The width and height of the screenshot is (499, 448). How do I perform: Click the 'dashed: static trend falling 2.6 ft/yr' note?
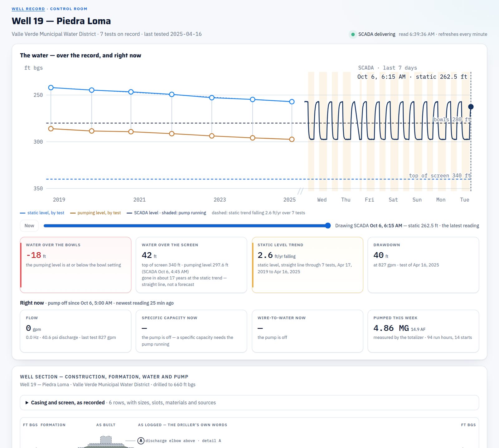[258, 213]
